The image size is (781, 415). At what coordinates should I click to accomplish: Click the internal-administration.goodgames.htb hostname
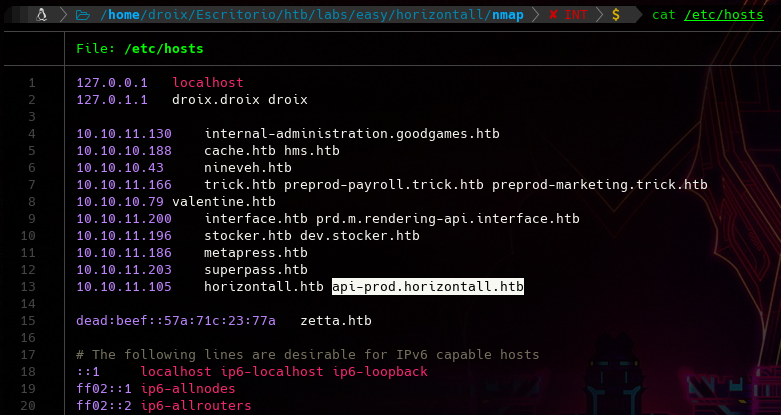point(351,134)
